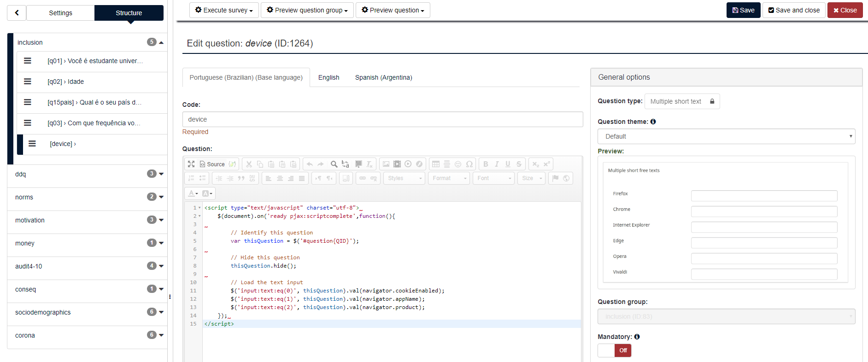868x362 pixels.
Task: Click the back arrow button above the sidebar
Action: point(17,13)
